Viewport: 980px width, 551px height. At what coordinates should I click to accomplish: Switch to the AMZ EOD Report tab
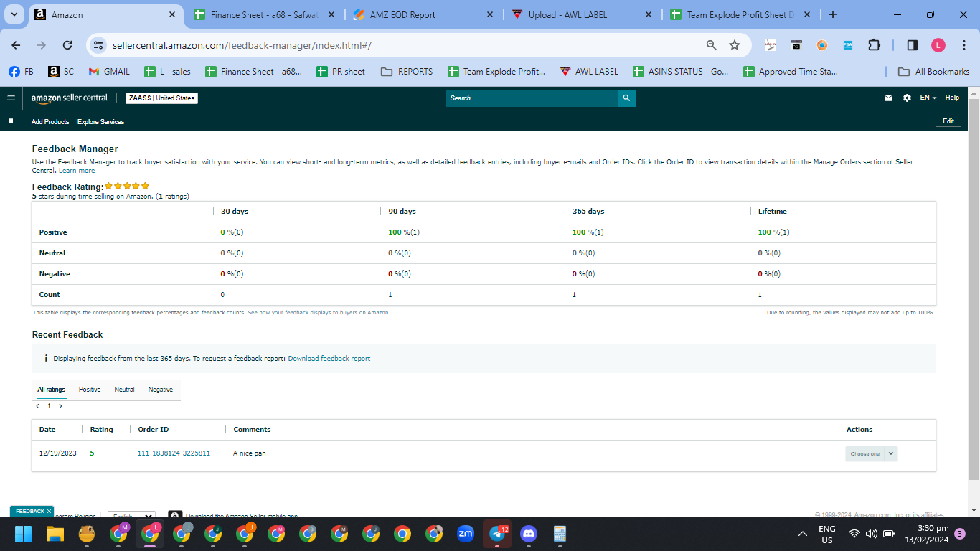(423, 14)
